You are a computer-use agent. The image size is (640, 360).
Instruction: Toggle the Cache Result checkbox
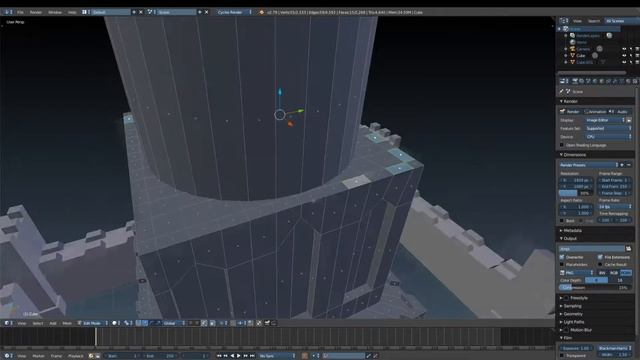[600, 264]
